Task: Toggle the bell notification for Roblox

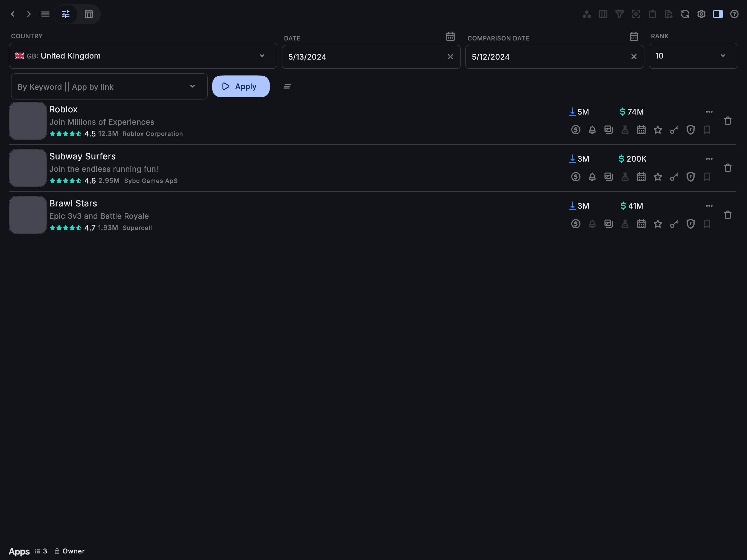Action: (x=592, y=130)
